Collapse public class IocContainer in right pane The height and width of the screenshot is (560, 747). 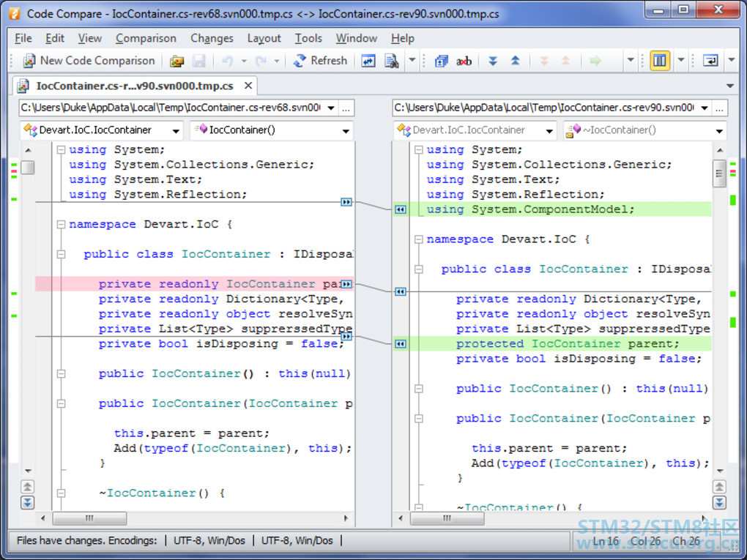coord(418,269)
